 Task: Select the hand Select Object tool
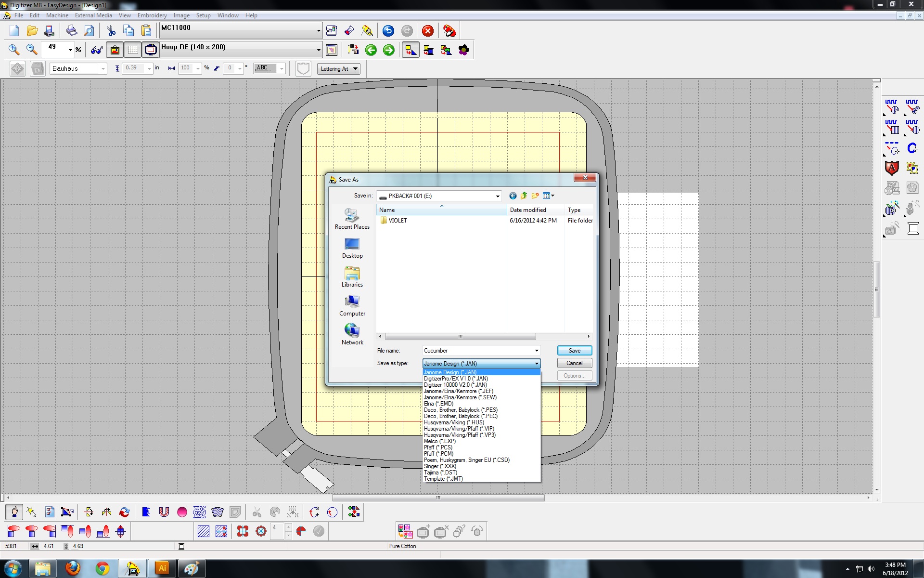pos(14,512)
